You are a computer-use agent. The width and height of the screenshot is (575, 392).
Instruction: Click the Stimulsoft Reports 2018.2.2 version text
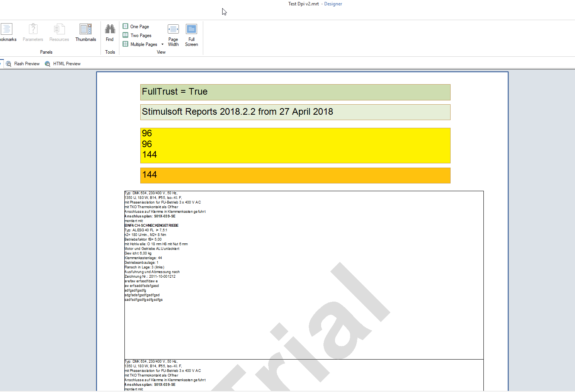[295, 112]
